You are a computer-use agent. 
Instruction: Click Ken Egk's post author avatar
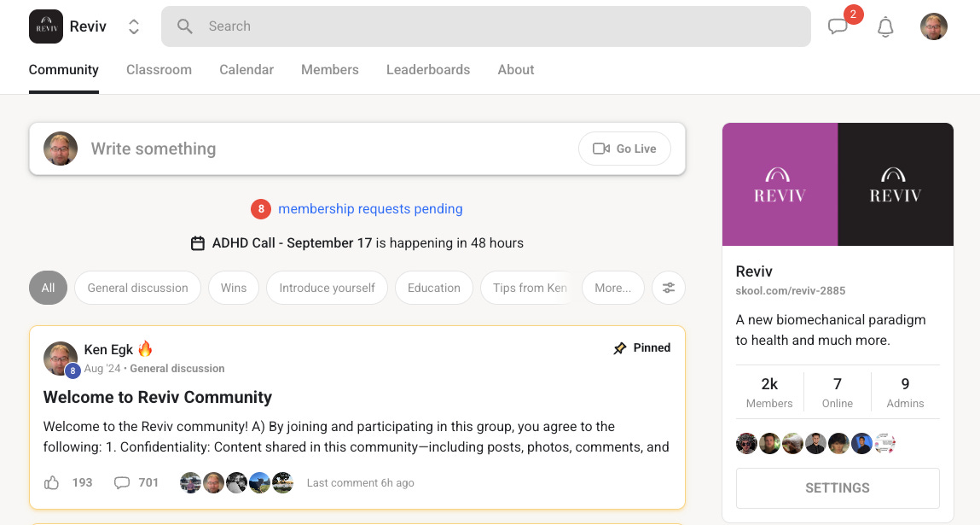[x=60, y=358]
